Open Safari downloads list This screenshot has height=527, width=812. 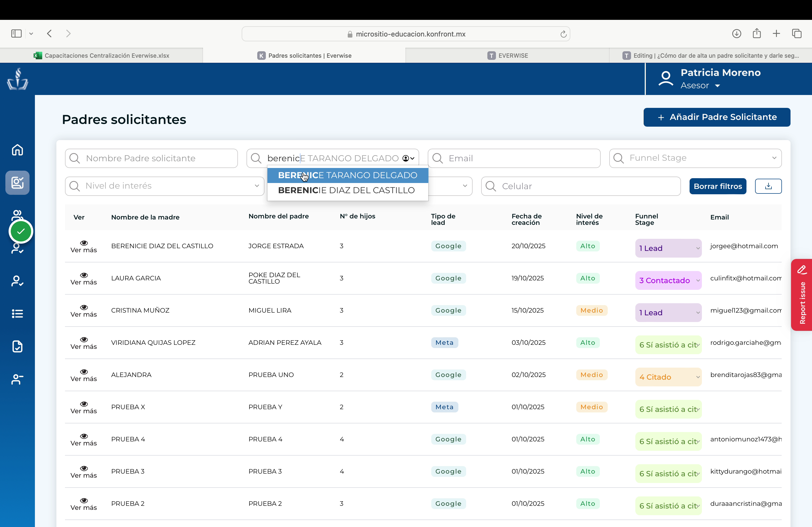[x=736, y=33]
